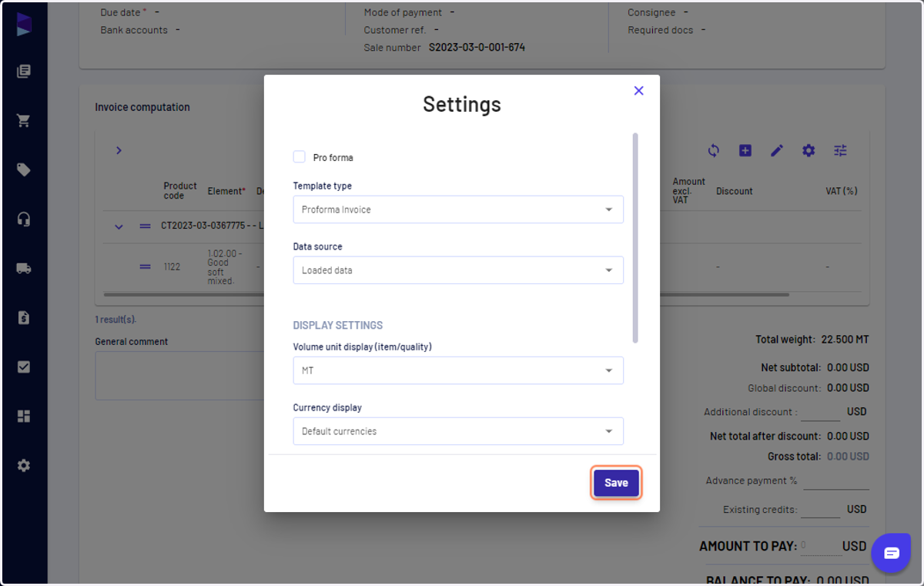Click the Amount to pay input field

coord(820,546)
